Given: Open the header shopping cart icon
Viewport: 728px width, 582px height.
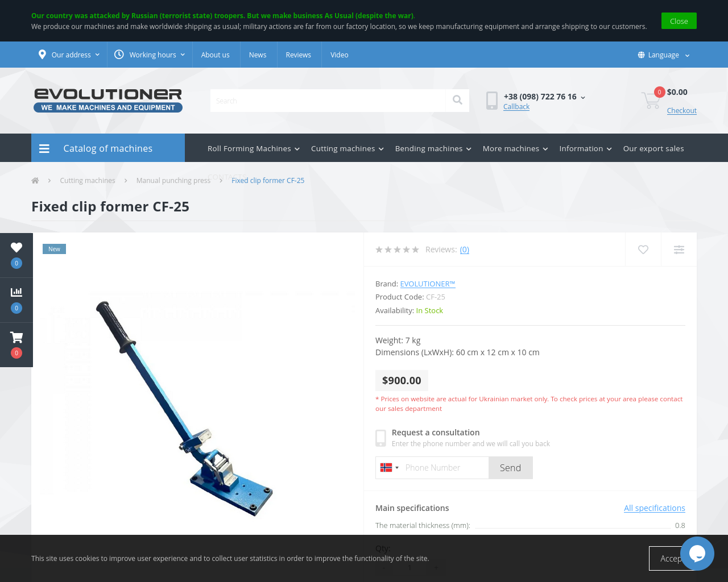Looking at the screenshot, I should pos(651,100).
